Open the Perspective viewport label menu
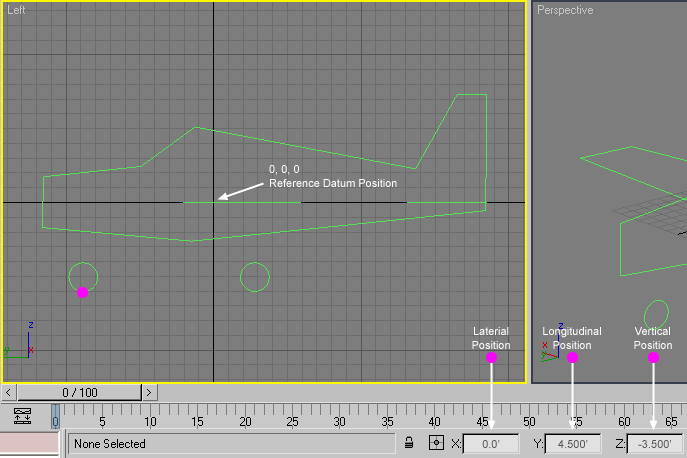687x458 pixels. [x=564, y=10]
